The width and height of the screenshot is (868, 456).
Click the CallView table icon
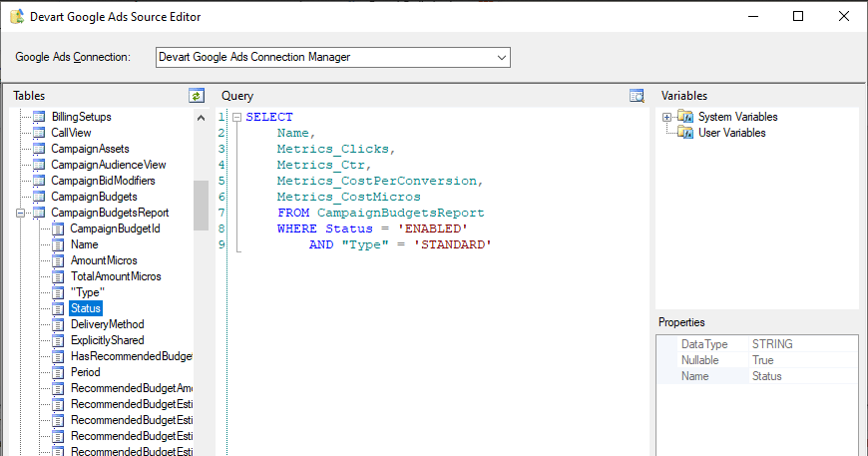tap(39, 133)
